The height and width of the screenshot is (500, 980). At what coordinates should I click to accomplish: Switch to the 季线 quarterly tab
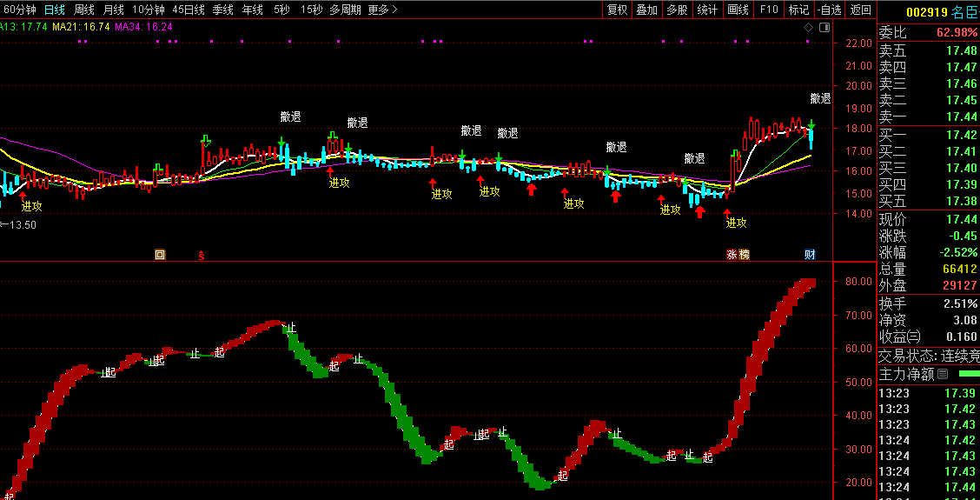click(222, 10)
